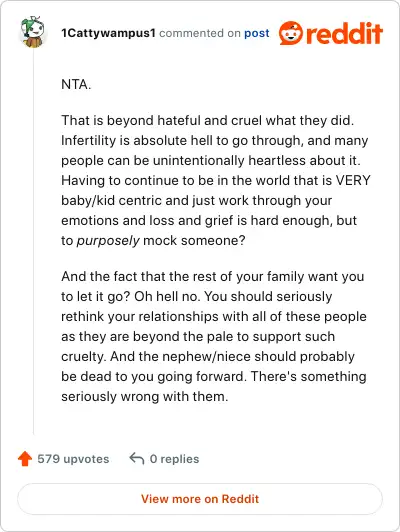Open the 1Cattywampus1 username link

coord(108,33)
